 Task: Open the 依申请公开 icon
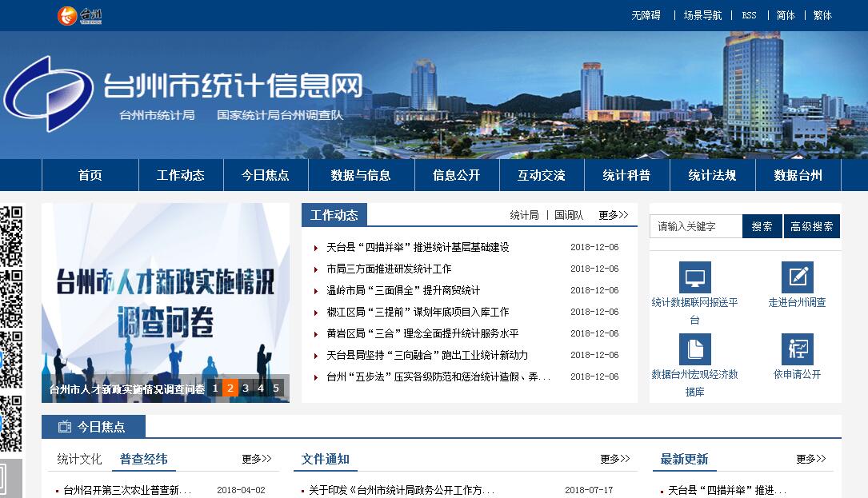[797, 349]
